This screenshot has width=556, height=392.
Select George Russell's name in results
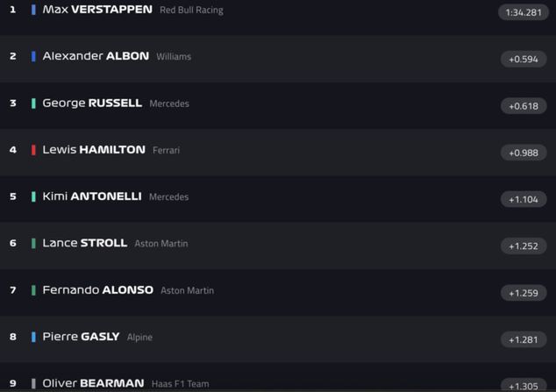pyautogui.click(x=92, y=103)
